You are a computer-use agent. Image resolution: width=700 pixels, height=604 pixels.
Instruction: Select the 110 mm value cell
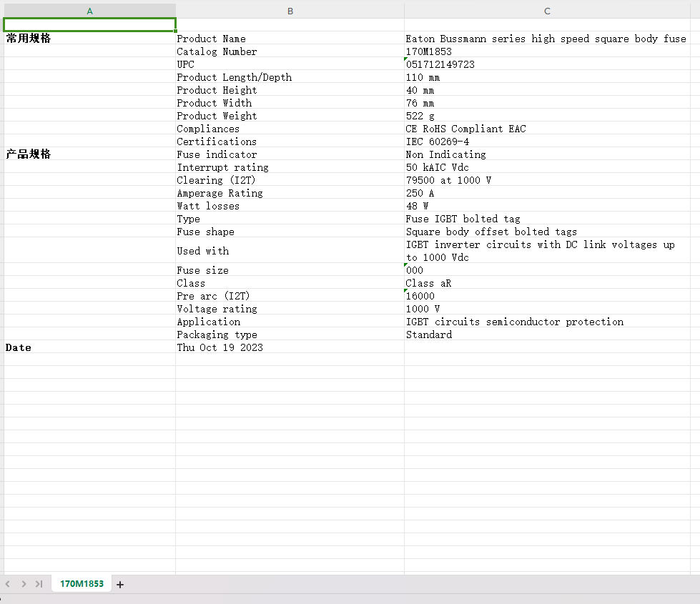[x=547, y=77]
